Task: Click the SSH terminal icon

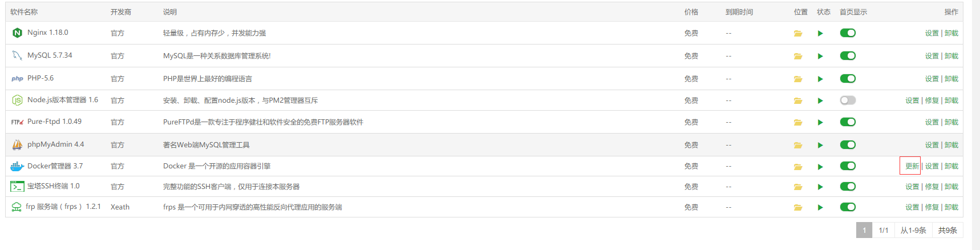Action: coord(17,187)
